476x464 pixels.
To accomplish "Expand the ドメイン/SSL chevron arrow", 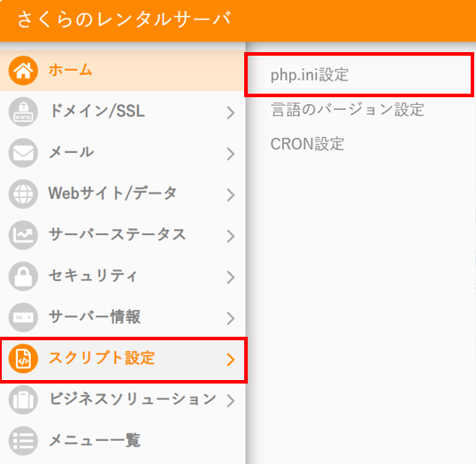I will point(231,112).
